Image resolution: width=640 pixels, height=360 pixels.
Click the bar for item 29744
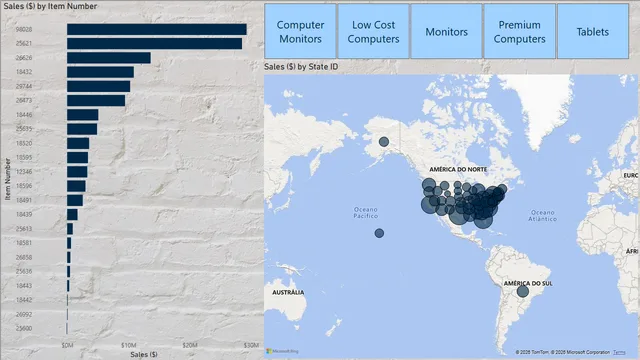99,86
